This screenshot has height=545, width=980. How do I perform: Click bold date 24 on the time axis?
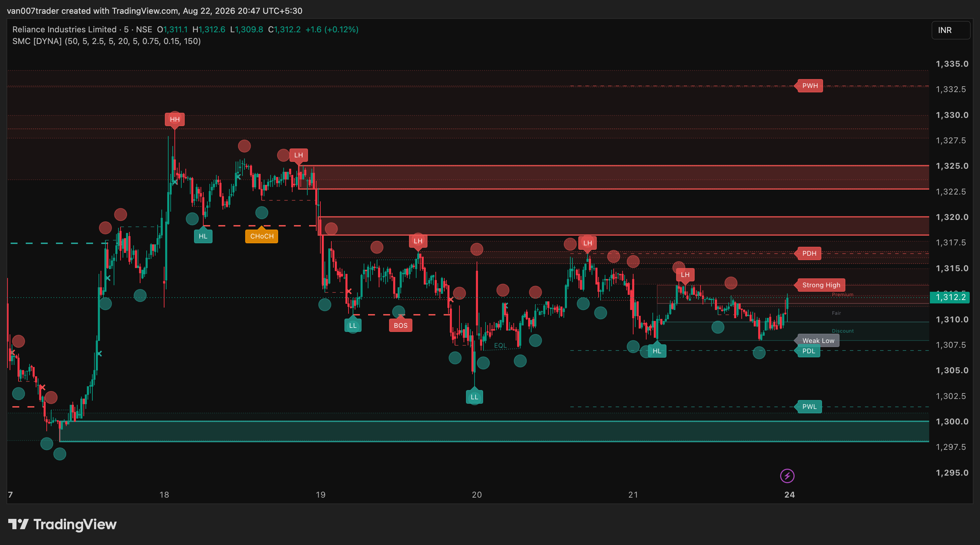[789, 495]
